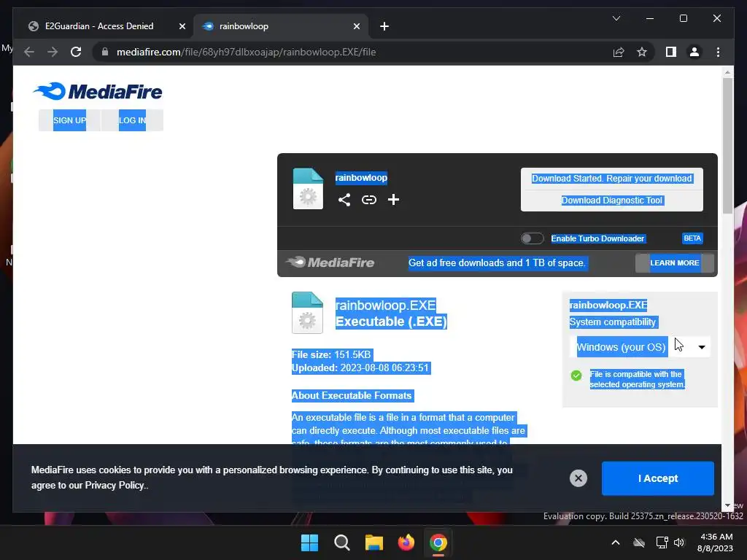Click the share icon under rainbowloop

click(x=344, y=200)
